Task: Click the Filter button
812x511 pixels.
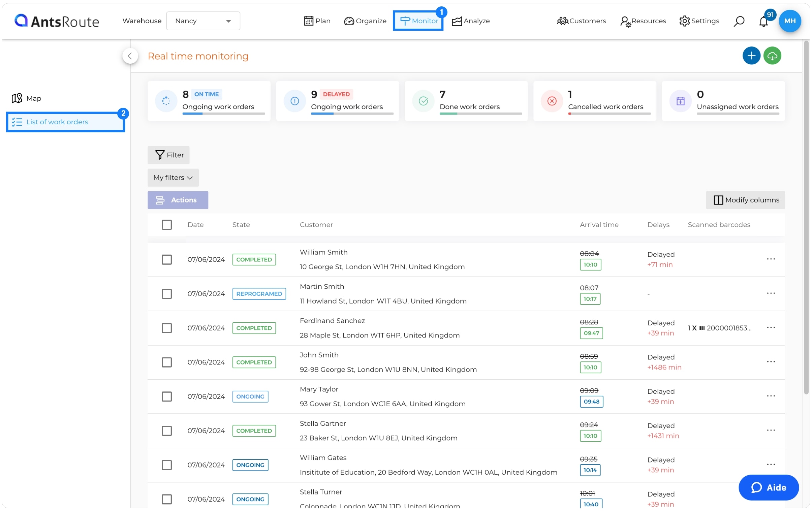Action: (x=168, y=155)
